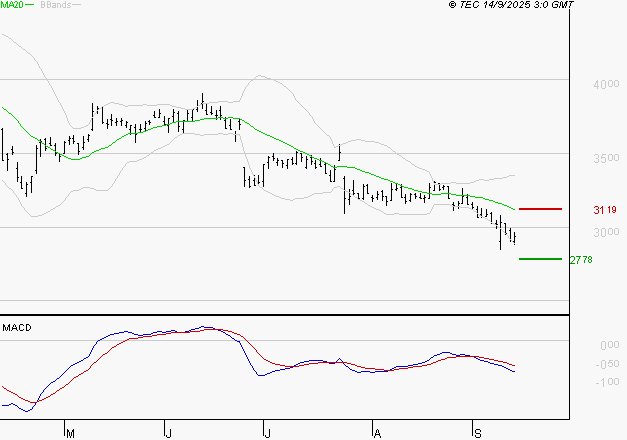This screenshot has height=440, width=627.
Task: Select the 3119 resistance price label
Action: (604, 210)
